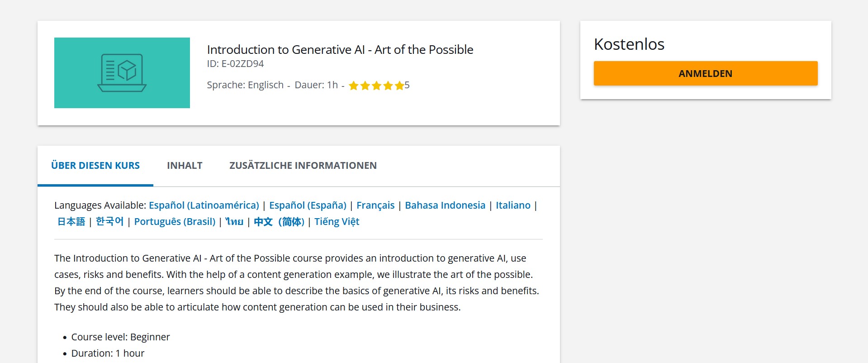Click the first rating star
This screenshot has width=868, height=363.
pos(355,85)
